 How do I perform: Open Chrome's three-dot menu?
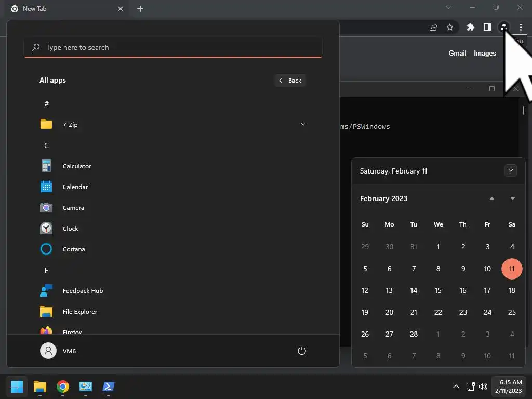point(521,27)
